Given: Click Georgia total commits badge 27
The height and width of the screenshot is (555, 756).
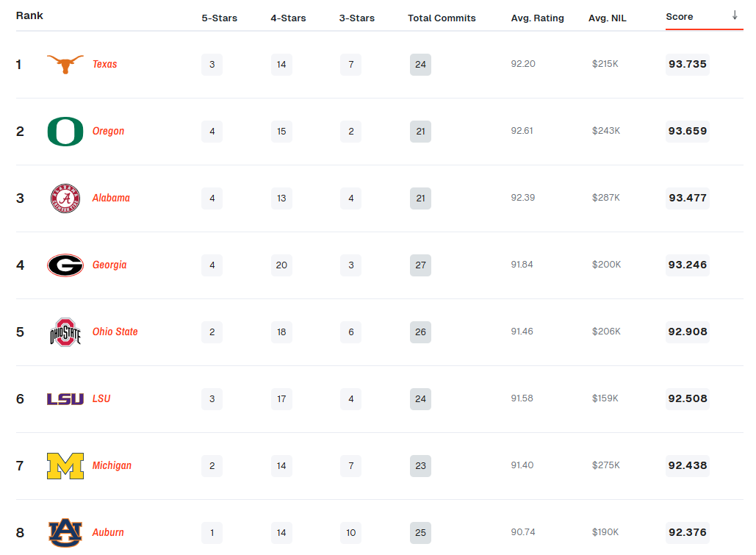Looking at the screenshot, I should [420, 265].
